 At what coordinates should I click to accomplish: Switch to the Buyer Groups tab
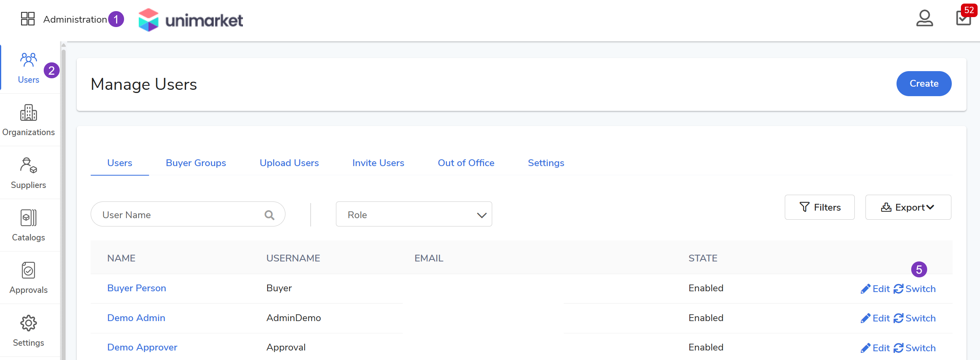click(196, 163)
